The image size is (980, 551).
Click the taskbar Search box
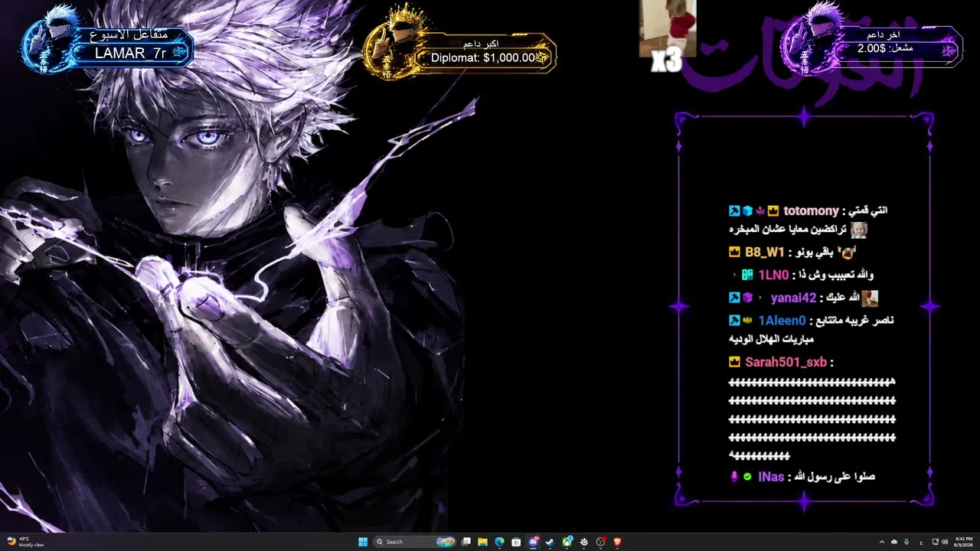(x=414, y=542)
